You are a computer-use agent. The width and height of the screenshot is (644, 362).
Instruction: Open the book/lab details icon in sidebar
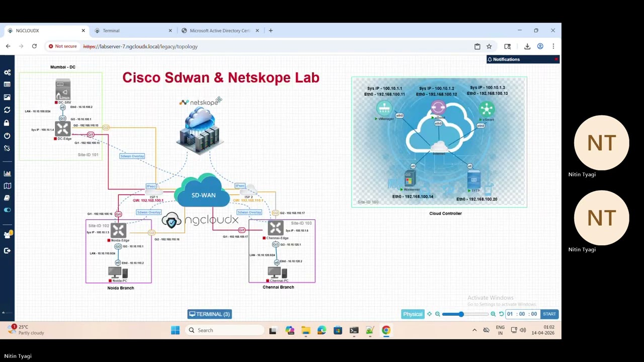(7, 198)
